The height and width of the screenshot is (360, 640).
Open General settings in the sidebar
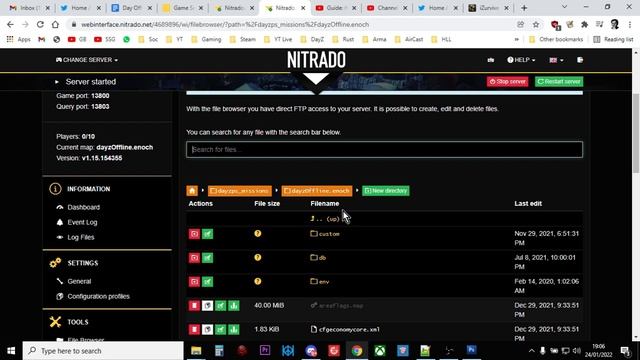pos(79,281)
